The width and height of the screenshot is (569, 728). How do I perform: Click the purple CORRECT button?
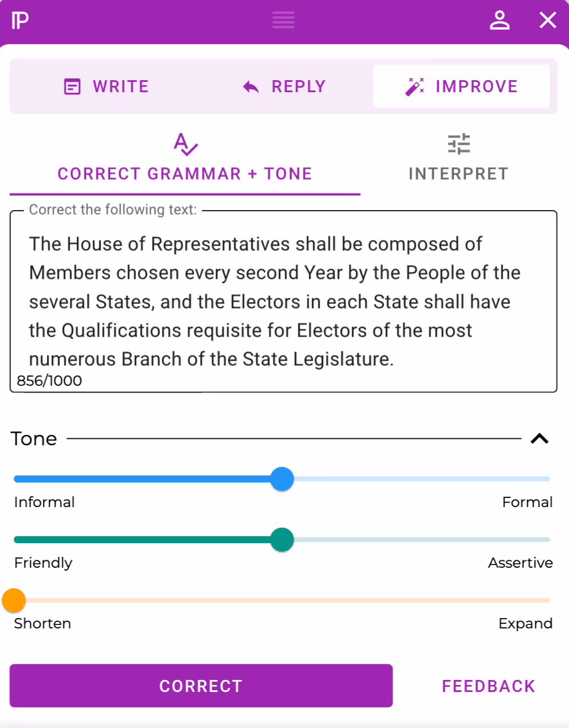201,686
